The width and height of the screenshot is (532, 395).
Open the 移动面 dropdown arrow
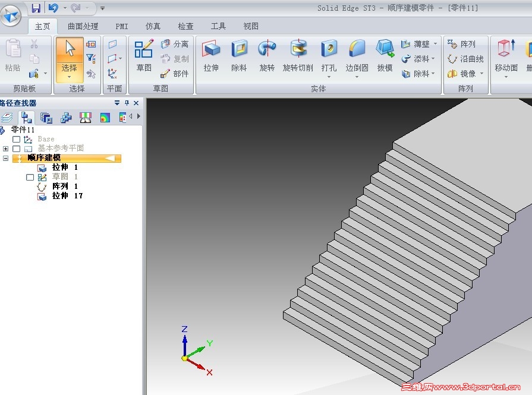[506, 77]
